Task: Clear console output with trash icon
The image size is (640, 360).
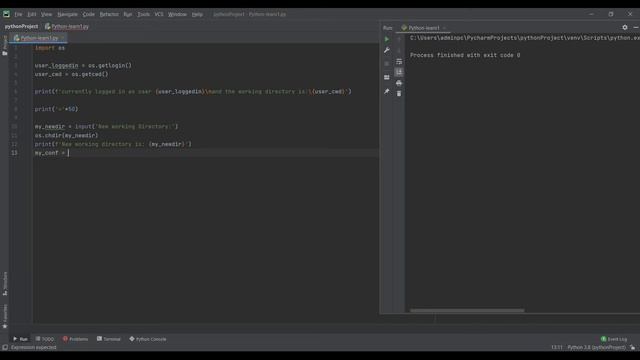Action: point(399,93)
